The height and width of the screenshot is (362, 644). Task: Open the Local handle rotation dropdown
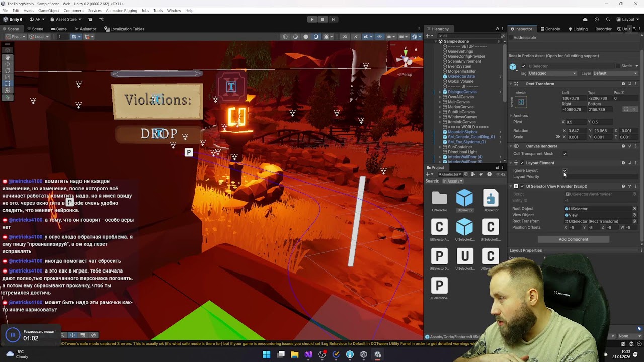(x=38, y=37)
